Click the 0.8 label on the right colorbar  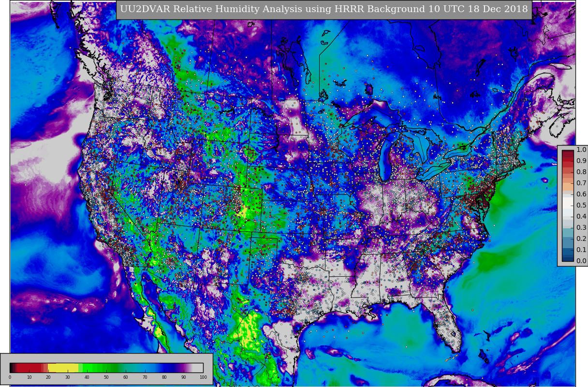coord(581,172)
